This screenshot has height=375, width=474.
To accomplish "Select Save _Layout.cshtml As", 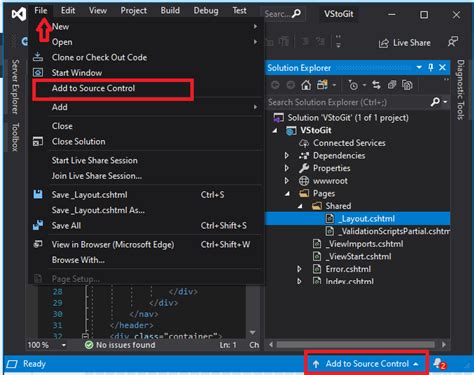I will coord(146,210).
